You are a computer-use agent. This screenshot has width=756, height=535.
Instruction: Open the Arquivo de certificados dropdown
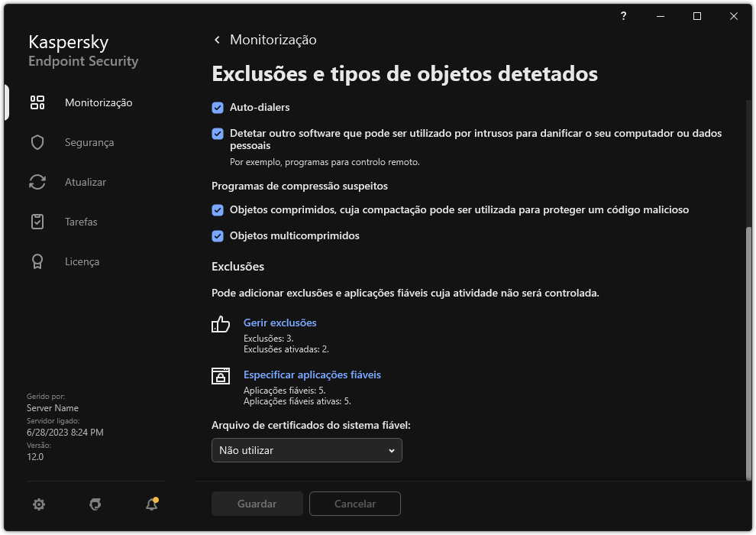[306, 450]
